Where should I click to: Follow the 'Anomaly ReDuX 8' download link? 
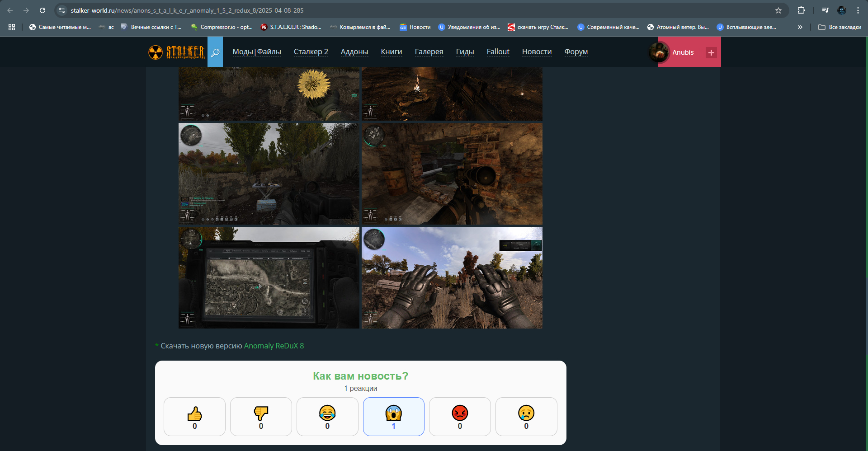point(274,346)
